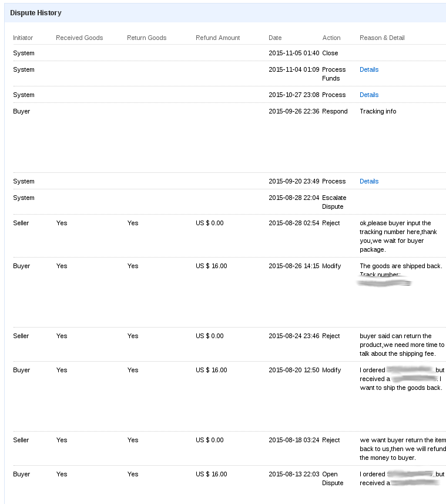Click the Initiator column header
Screen dimensions: 446x504
[x=23, y=38]
